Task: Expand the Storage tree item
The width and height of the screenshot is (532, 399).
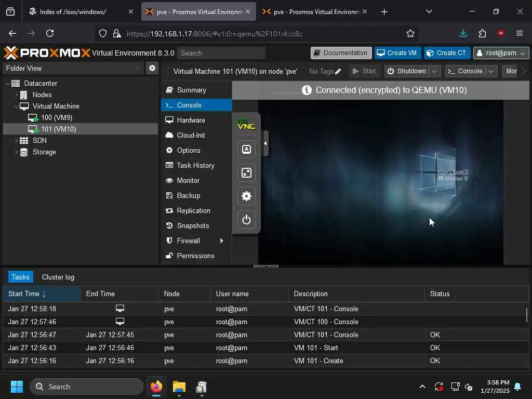Action: (x=16, y=152)
